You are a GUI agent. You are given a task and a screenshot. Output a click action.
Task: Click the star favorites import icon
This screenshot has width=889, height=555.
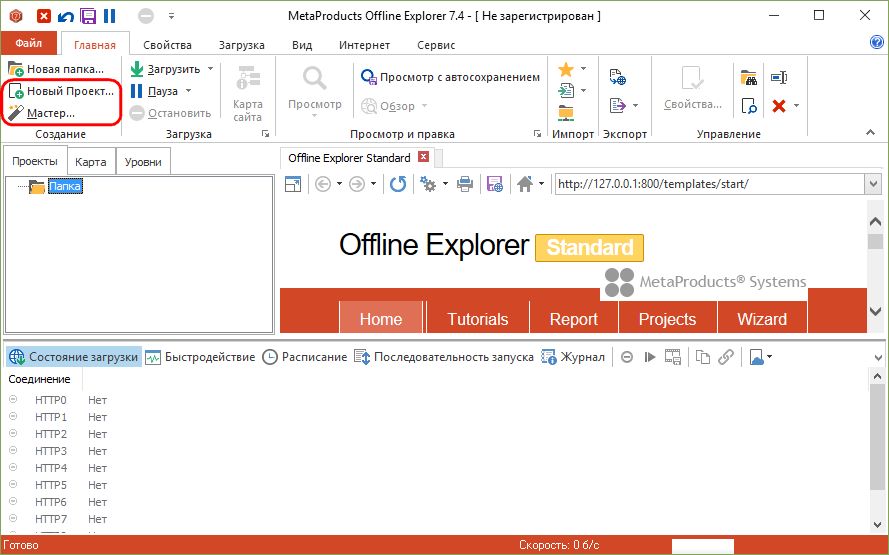566,70
